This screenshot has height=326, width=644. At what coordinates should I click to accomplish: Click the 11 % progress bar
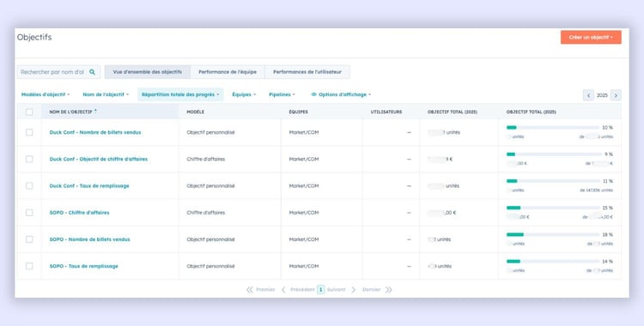coord(552,181)
